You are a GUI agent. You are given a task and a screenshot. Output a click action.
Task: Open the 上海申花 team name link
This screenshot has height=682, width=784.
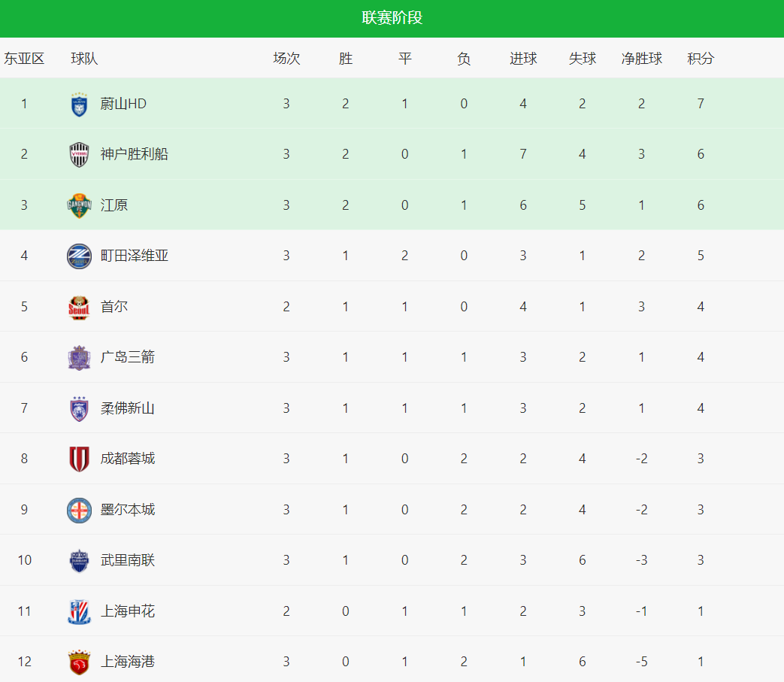128,611
